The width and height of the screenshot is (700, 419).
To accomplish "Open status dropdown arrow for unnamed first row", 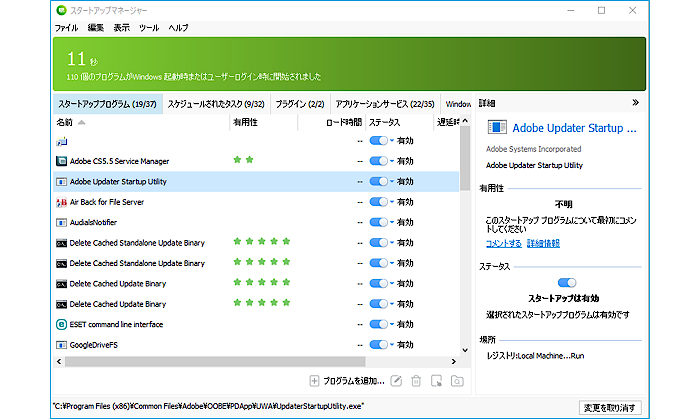I will 392,141.
